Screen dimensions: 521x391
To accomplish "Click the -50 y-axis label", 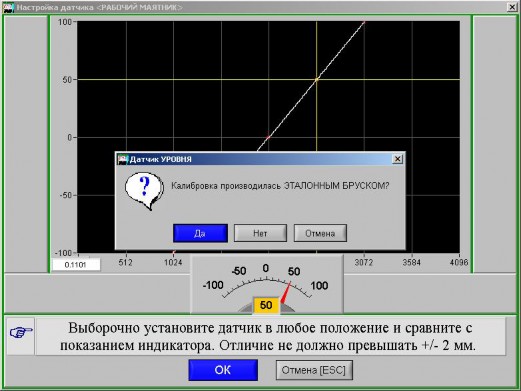I will pos(66,195).
